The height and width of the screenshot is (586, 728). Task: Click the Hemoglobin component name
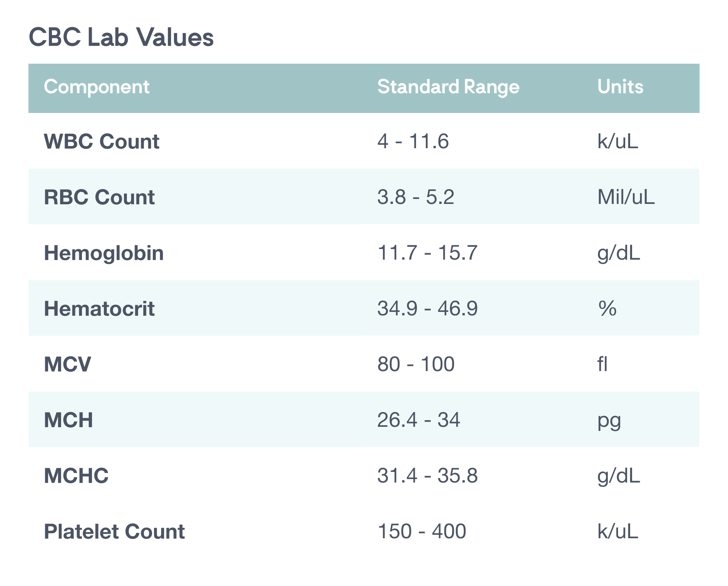pos(104,253)
